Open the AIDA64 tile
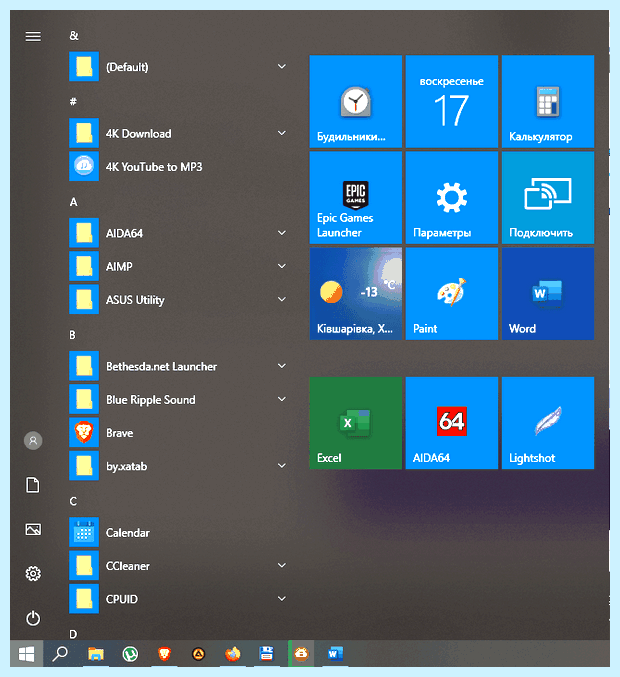Viewport: 620px width, 677px height. 452,423
